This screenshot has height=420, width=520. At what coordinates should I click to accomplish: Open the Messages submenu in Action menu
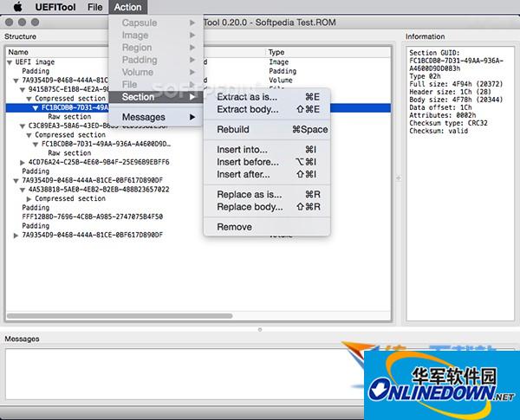coord(156,117)
